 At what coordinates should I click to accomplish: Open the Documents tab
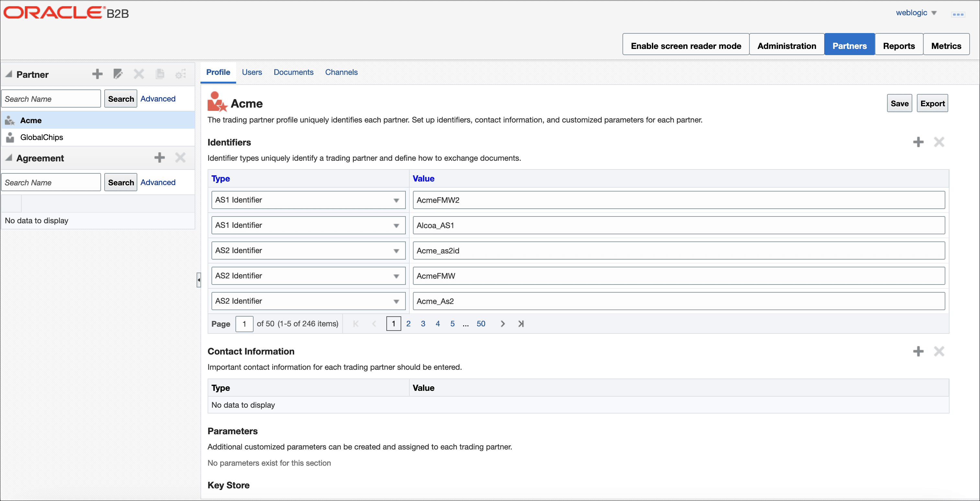coord(293,72)
